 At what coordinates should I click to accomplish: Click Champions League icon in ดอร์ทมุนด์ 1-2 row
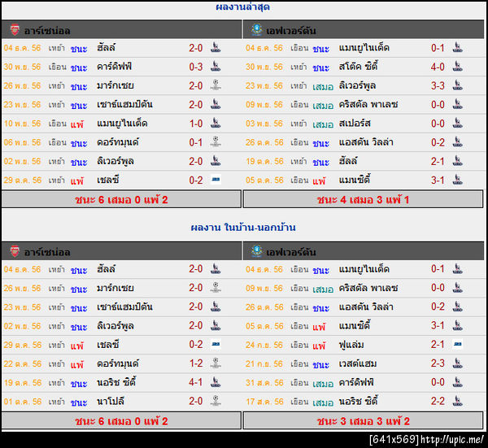[x=216, y=363]
